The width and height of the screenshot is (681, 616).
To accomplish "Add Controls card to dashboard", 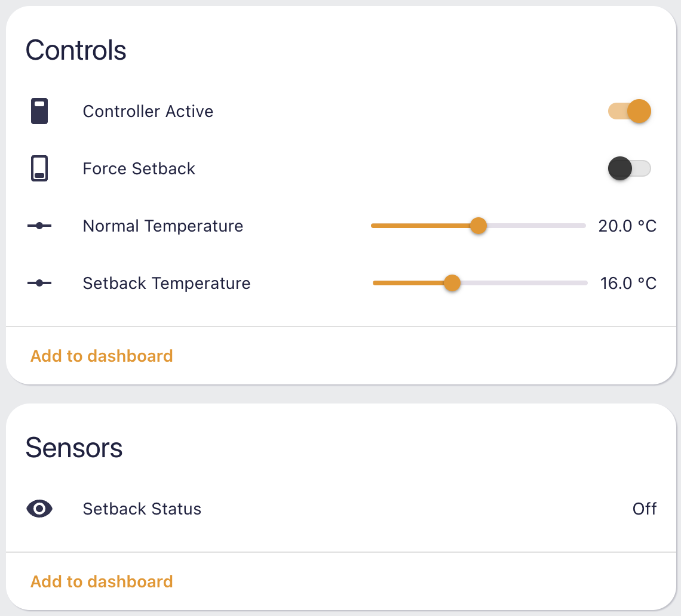I will (102, 356).
